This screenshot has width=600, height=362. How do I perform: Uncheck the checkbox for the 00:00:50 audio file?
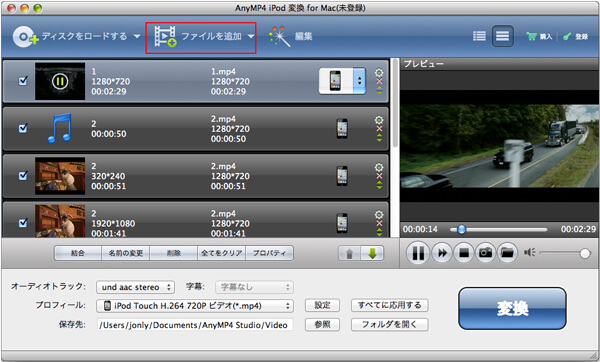23,128
